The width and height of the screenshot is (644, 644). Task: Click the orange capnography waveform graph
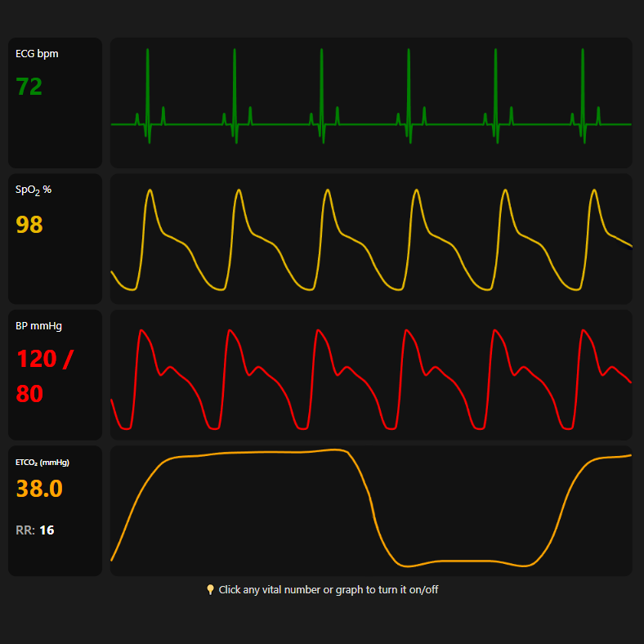tap(371, 511)
